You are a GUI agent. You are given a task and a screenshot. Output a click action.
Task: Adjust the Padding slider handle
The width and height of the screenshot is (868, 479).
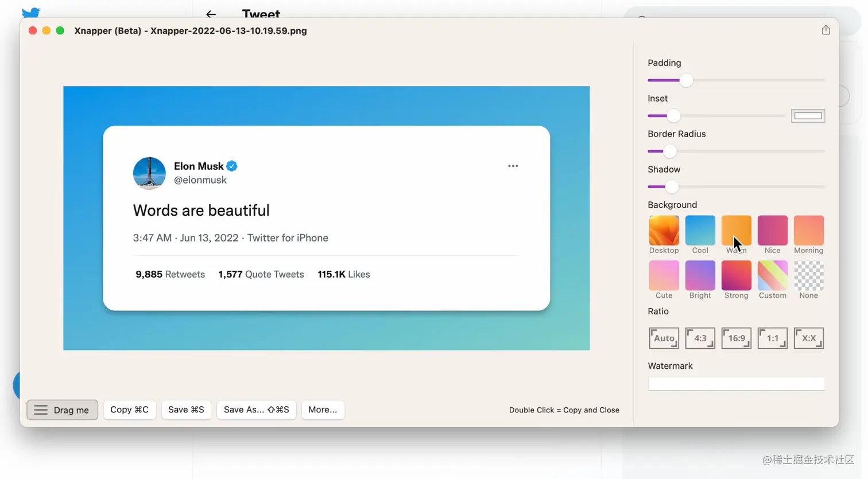tap(686, 80)
